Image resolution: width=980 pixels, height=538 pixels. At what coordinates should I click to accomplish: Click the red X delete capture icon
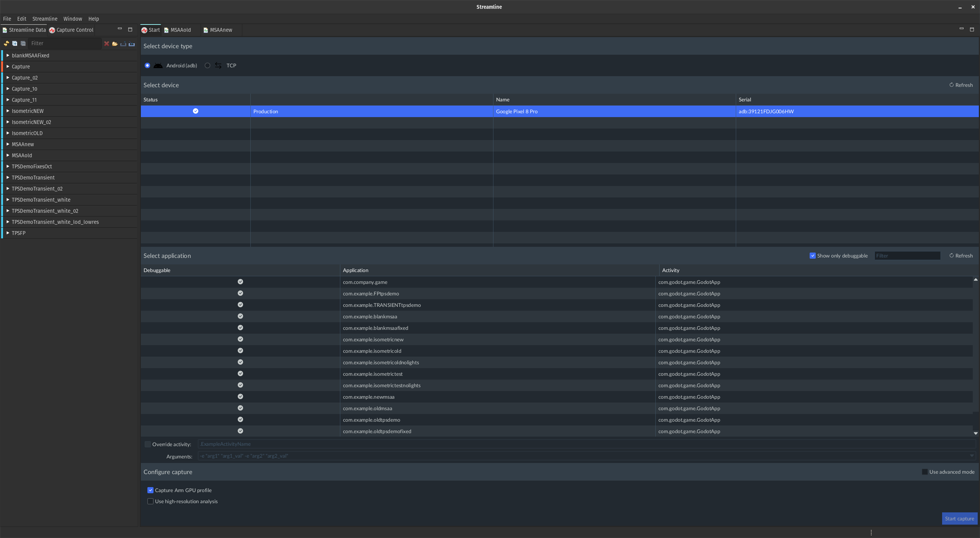[x=107, y=44]
